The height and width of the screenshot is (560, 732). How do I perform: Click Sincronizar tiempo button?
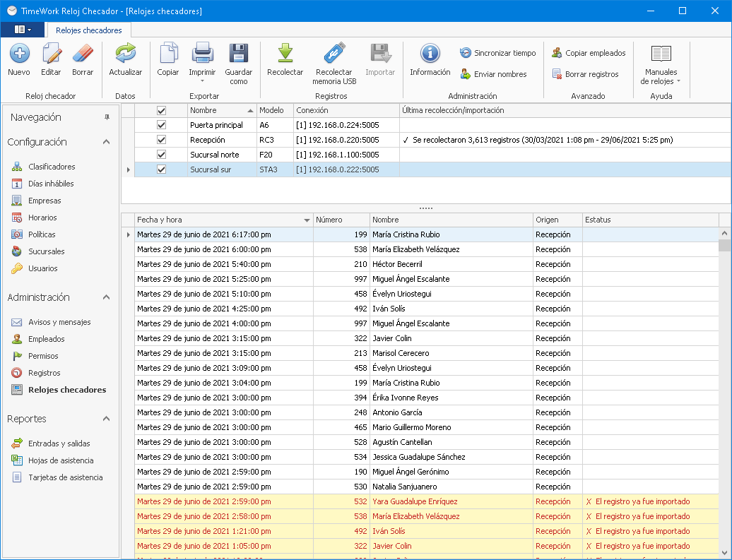coord(498,53)
